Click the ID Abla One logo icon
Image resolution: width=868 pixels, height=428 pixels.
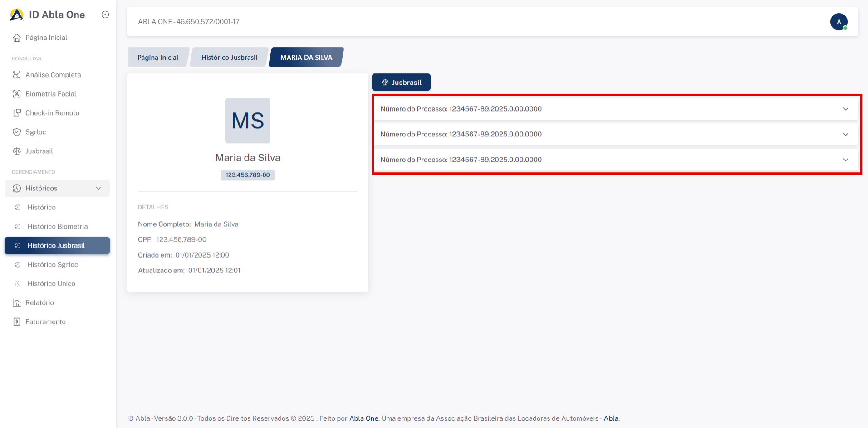[x=17, y=15]
